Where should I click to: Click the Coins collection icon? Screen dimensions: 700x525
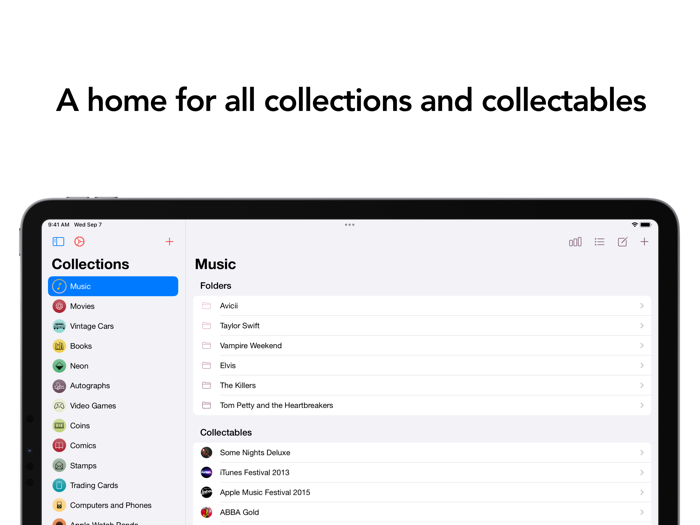pos(59,425)
